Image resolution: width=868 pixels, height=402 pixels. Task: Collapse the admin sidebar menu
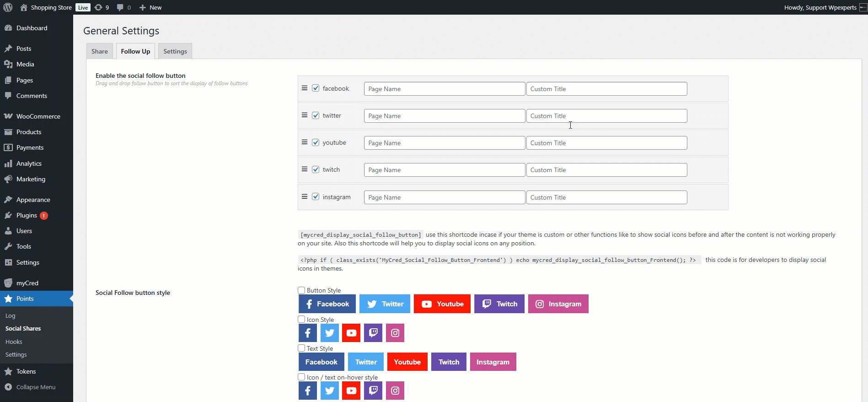[x=36, y=387]
